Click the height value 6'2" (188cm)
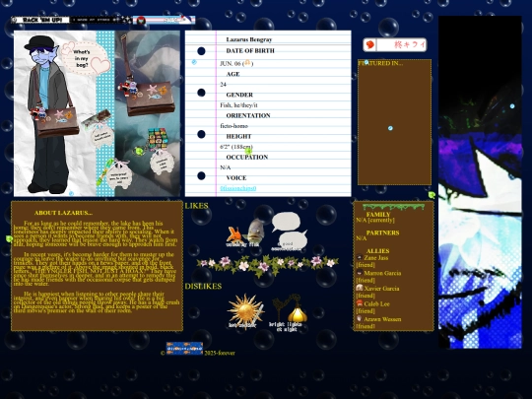Screen dimensions: 532x399 pos(236,147)
